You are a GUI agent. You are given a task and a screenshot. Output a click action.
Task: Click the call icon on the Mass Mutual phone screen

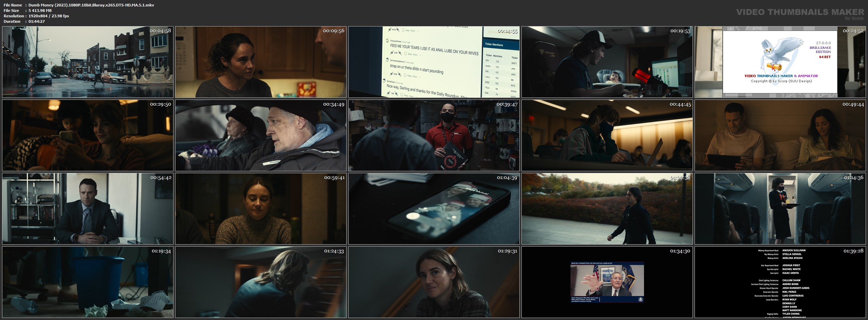(413, 216)
